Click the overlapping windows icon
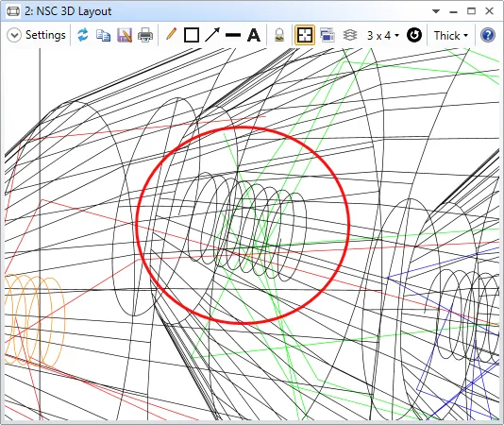Screen dimensions: 504x425 point(328,35)
